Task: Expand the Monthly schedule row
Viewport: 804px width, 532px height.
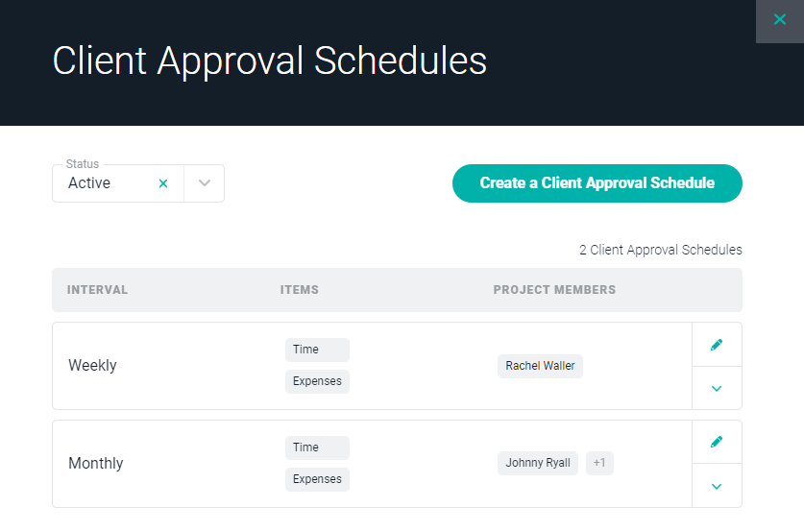Action: [717, 486]
